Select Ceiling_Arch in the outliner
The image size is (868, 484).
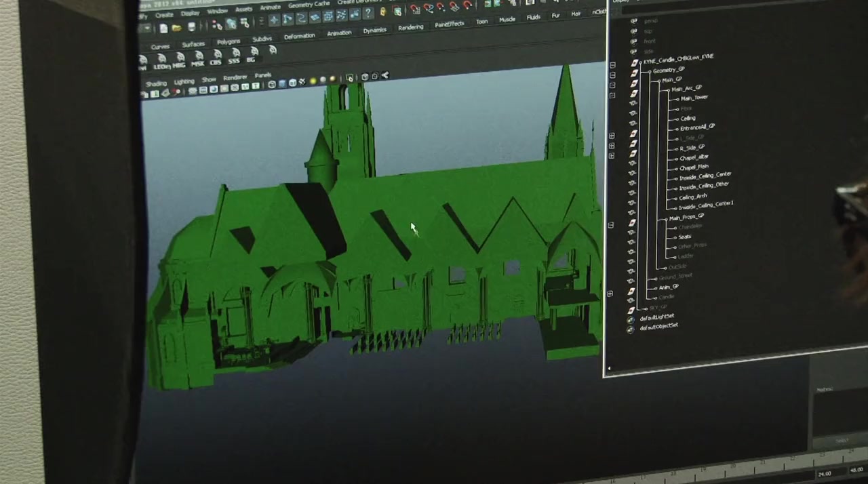pyautogui.click(x=692, y=197)
